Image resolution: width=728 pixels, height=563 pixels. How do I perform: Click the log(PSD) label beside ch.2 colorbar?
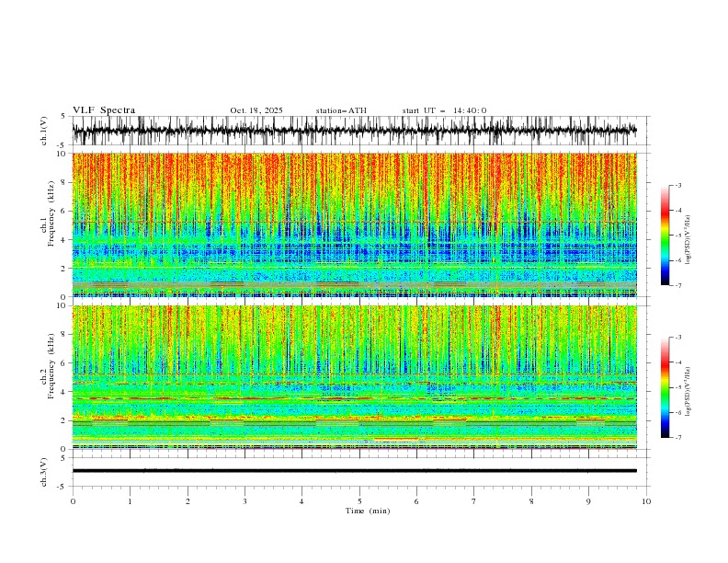pos(688,391)
